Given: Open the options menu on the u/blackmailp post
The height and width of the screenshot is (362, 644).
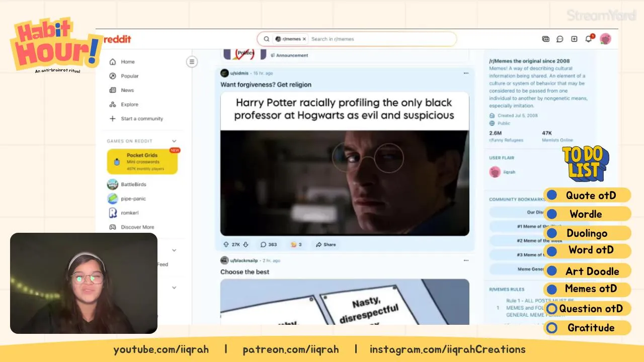Looking at the screenshot, I should tap(466, 260).
